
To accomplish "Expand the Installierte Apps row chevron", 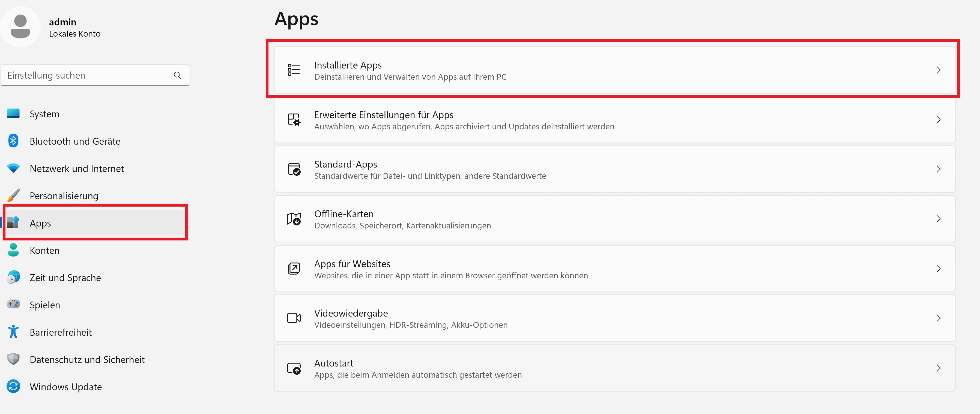I will 939,70.
